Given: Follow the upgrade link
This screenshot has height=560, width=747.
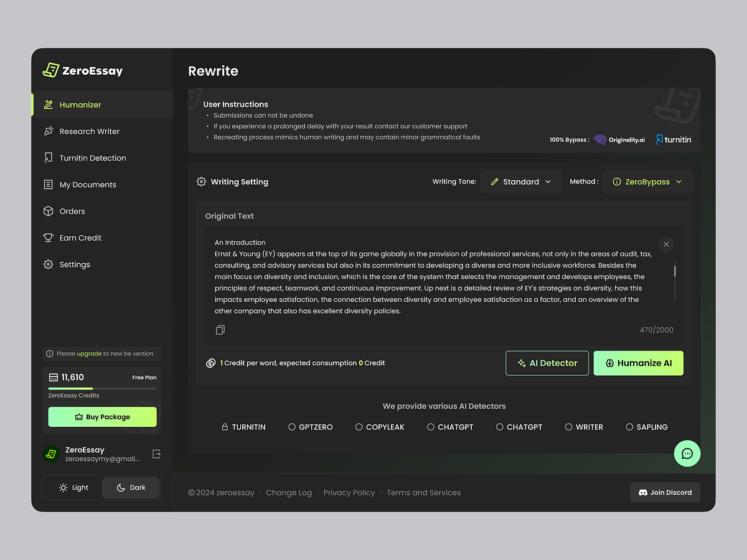Looking at the screenshot, I should point(89,353).
